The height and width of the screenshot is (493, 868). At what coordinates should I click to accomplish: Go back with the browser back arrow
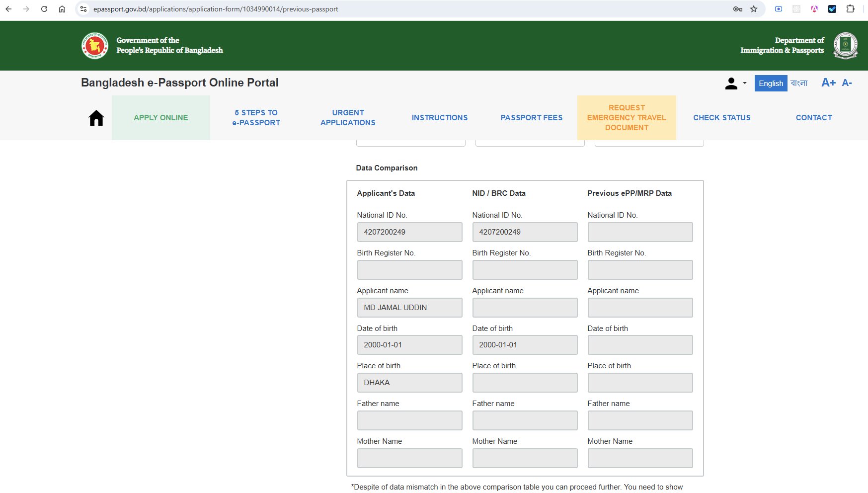pyautogui.click(x=8, y=9)
